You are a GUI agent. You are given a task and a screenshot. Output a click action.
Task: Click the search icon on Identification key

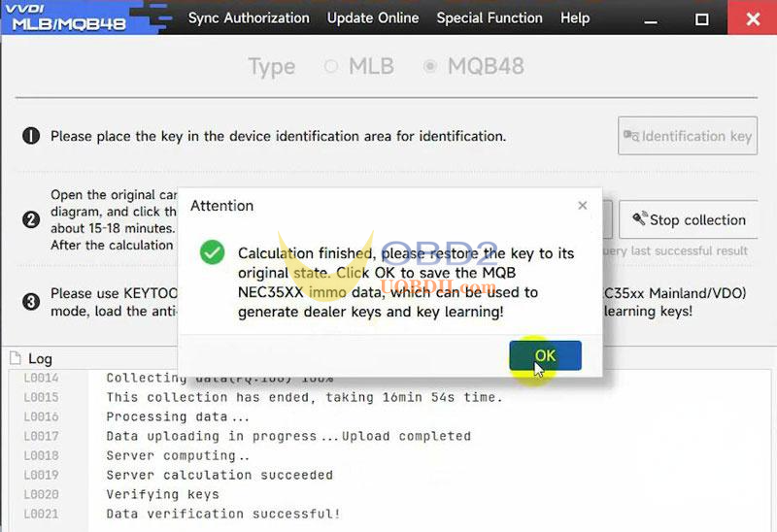[x=631, y=136]
